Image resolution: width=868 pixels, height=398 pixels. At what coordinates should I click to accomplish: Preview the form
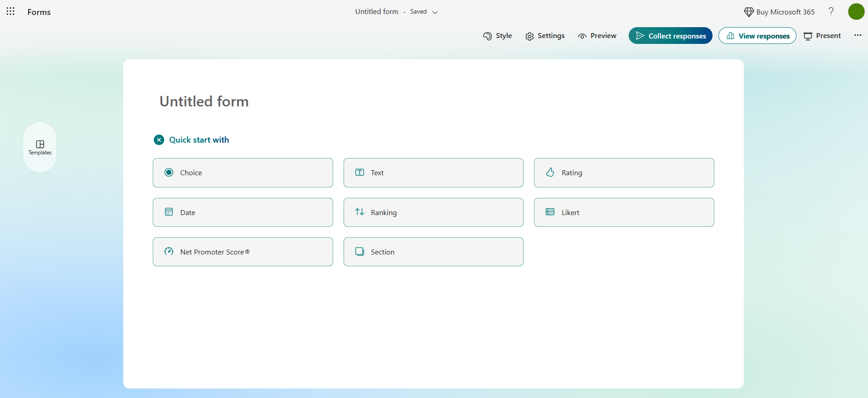click(x=597, y=36)
